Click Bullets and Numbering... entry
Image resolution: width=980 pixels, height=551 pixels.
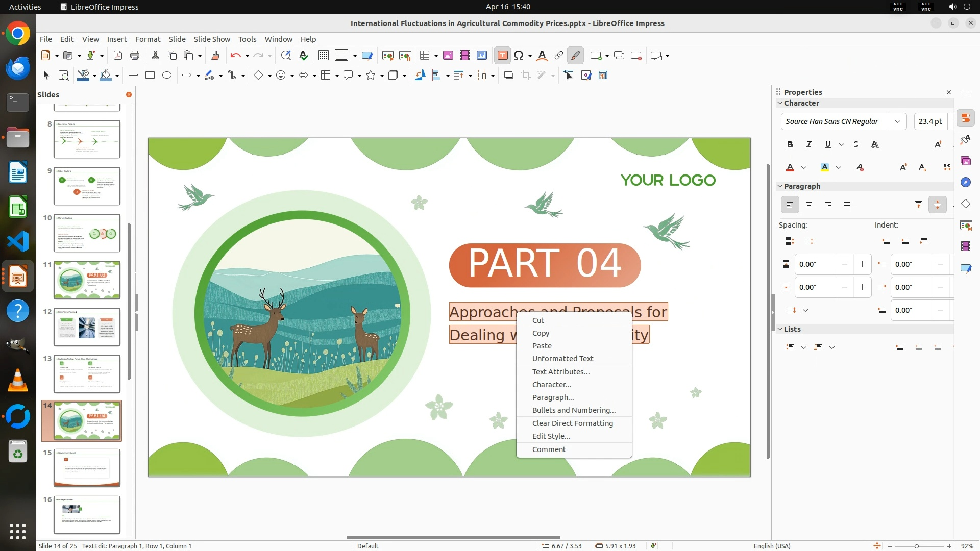tap(574, 410)
